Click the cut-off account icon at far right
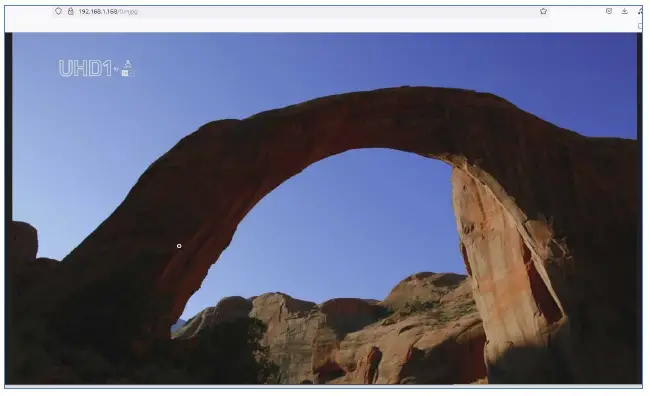This screenshot has width=650, height=396. tap(640, 11)
